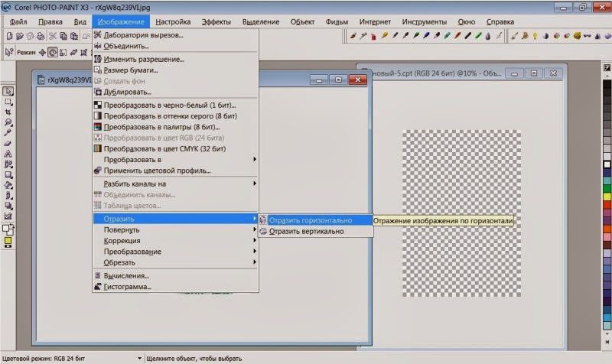
Task: Expand the Коррекция submenu
Action: tap(176, 241)
